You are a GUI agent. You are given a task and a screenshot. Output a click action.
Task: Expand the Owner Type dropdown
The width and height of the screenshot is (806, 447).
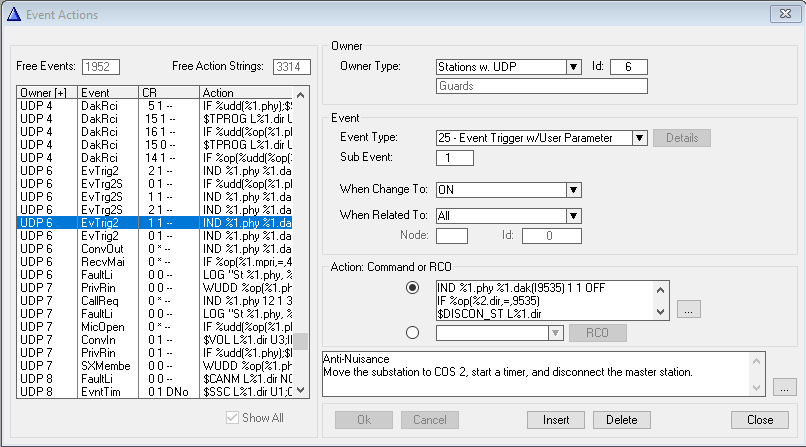pyautogui.click(x=573, y=67)
